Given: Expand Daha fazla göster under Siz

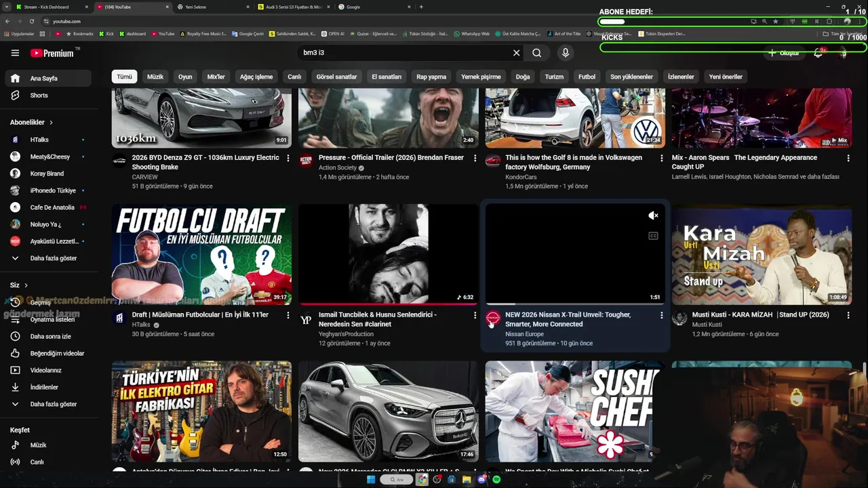Looking at the screenshot, I should [47, 404].
